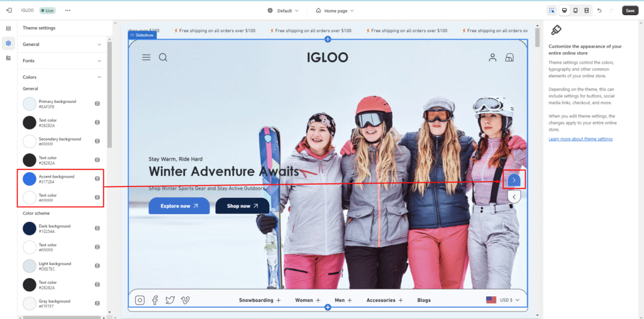Switch to desktop preview view

pyautogui.click(x=563, y=11)
